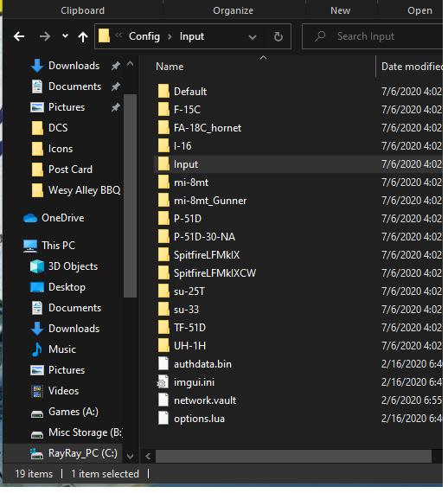Open Pictures under This PC
The height and width of the screenshot is (493, 448).
[x=58, y=370]
